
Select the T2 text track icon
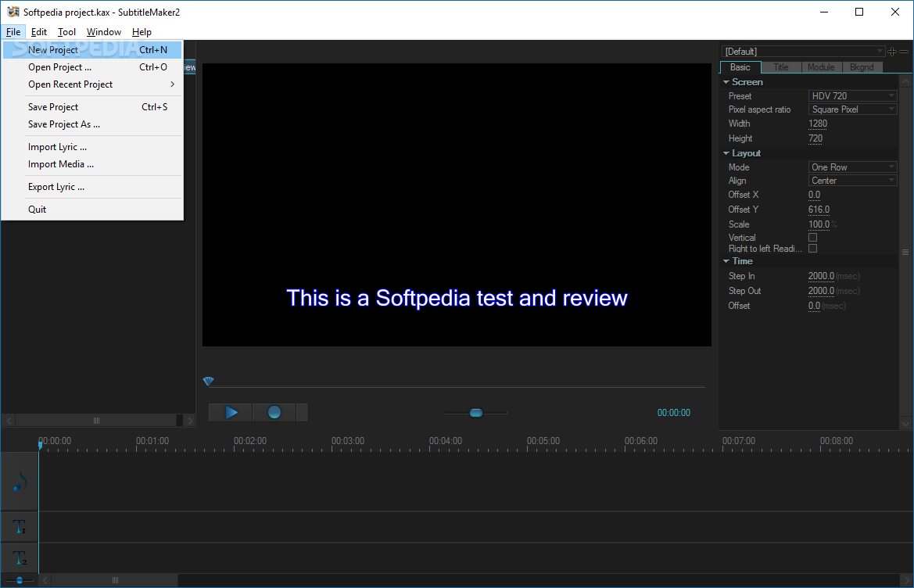20,558
